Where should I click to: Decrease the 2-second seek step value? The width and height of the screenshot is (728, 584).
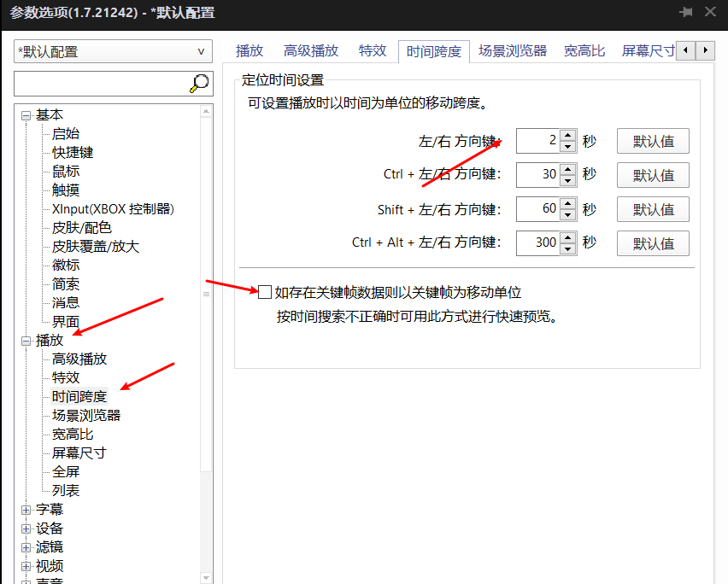click(x=568, y=147)
